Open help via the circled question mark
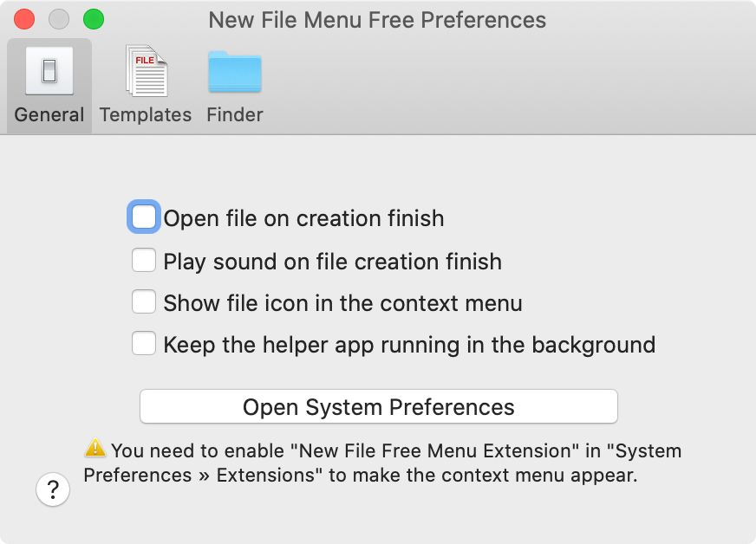 (x=53, y=489)
